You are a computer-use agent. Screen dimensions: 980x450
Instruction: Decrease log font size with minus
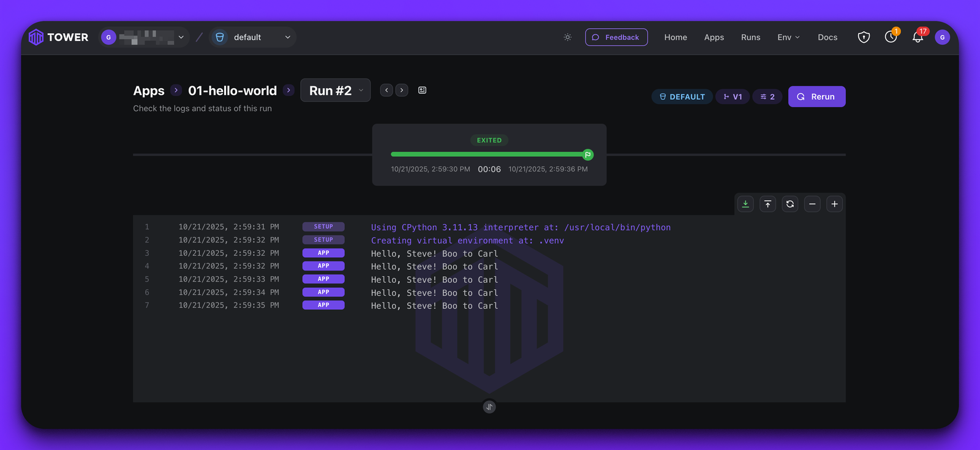812,204
